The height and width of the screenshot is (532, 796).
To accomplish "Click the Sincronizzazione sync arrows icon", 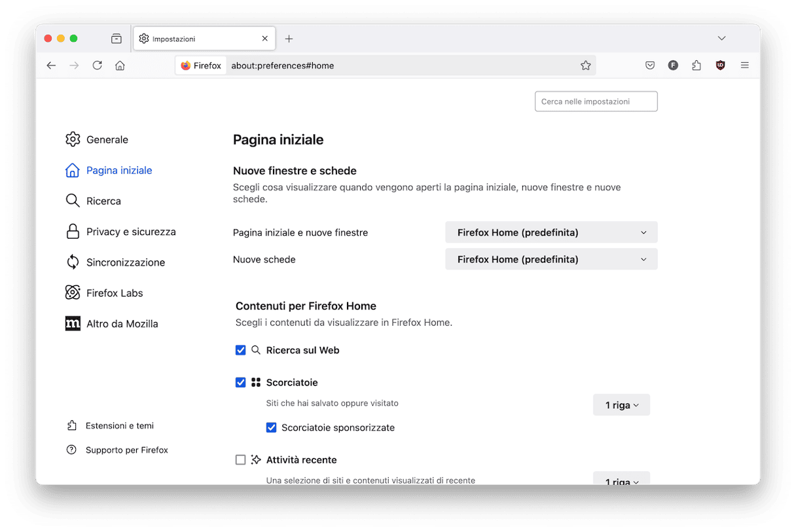I will [x=73, y=262].
